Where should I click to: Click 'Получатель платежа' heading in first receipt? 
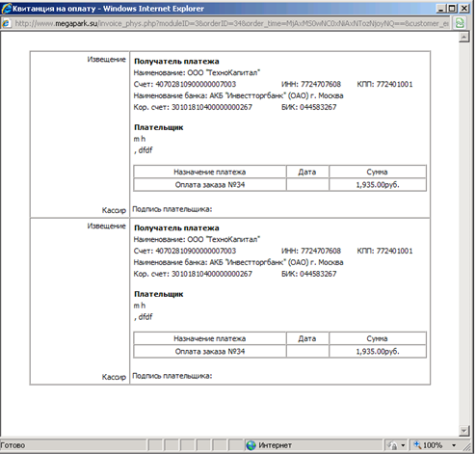pyautogui.click(x=176, y=62)
